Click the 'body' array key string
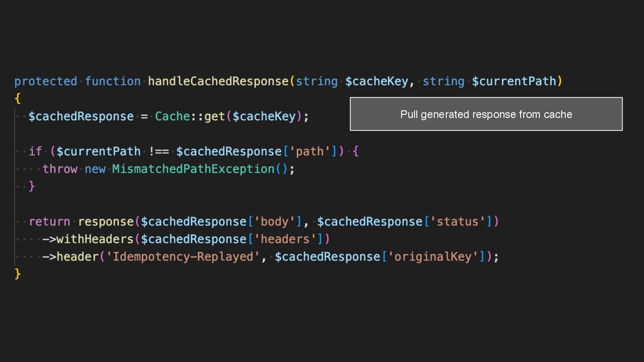Image resolution: width=644 pixels, height=362 pixels. pos(274,222)
